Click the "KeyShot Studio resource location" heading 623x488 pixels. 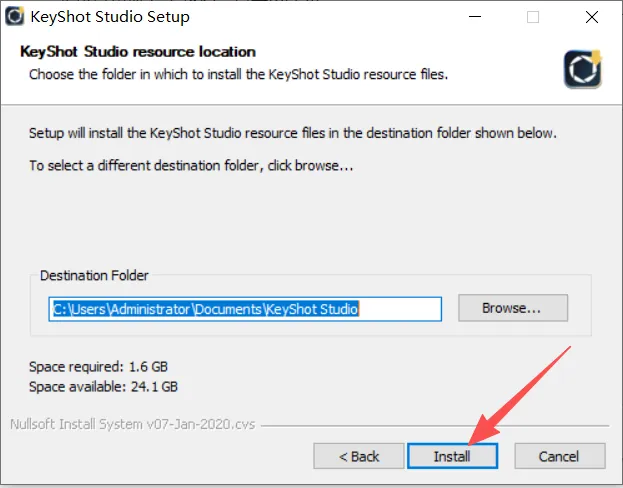138,52
